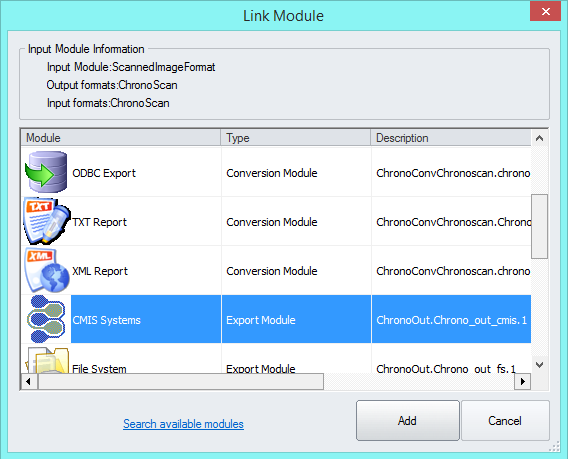Click the vertical scrollbar down arrow
Screen dimensions: 568x459
[539, 365]
